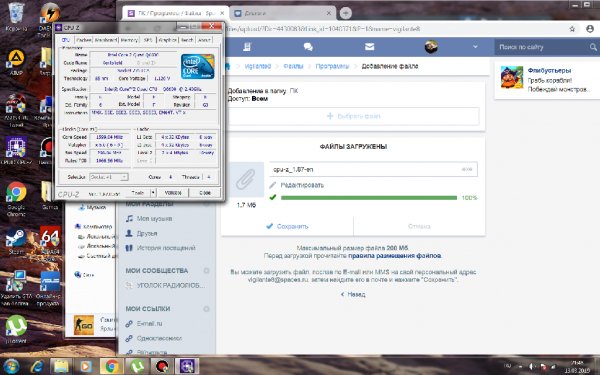The height and width of the screenshot is (375, 600).
Task: Bookmark this page with the star icon
Action: click(x=572, y=29)
